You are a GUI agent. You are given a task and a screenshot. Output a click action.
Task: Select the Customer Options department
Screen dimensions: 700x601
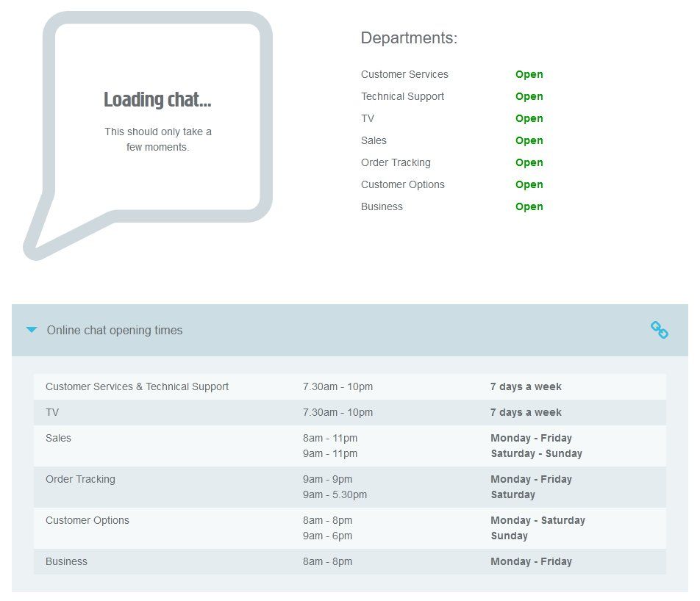[402, 184]
